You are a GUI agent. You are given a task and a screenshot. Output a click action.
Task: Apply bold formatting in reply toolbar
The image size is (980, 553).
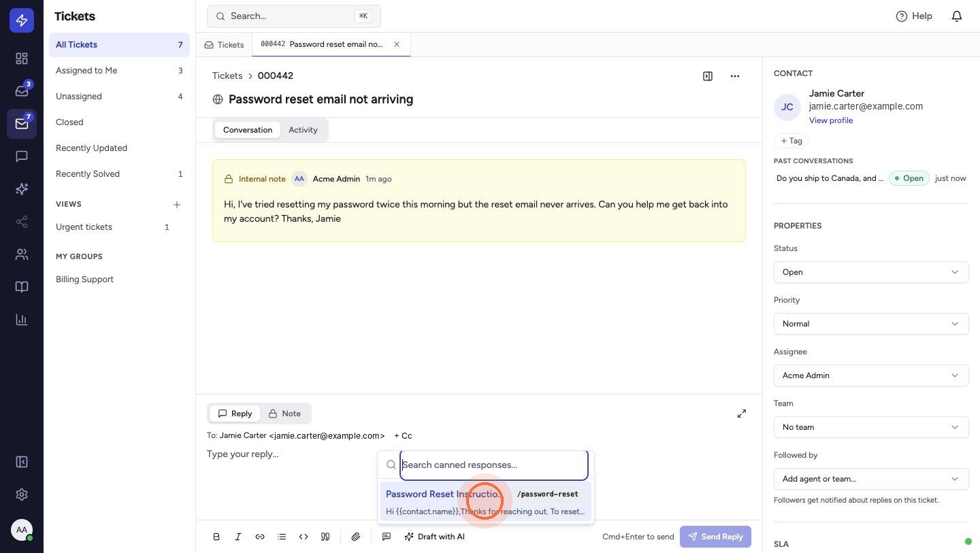(216, 537)
